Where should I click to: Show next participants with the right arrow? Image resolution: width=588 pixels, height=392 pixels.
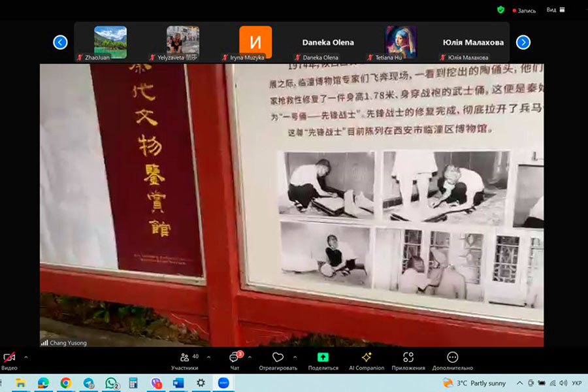pos(523,42)
